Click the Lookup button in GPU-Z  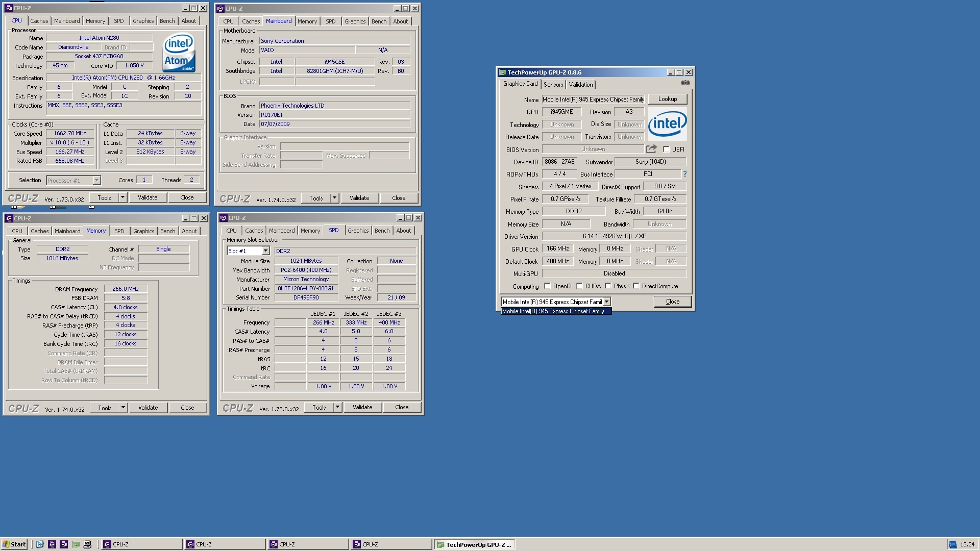(x=668, y=99)
